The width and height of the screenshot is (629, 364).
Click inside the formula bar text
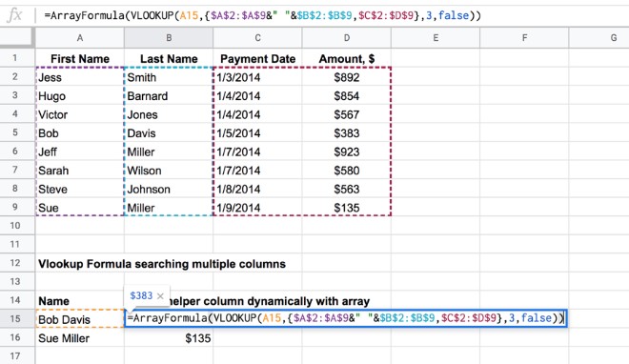(262, 15)
